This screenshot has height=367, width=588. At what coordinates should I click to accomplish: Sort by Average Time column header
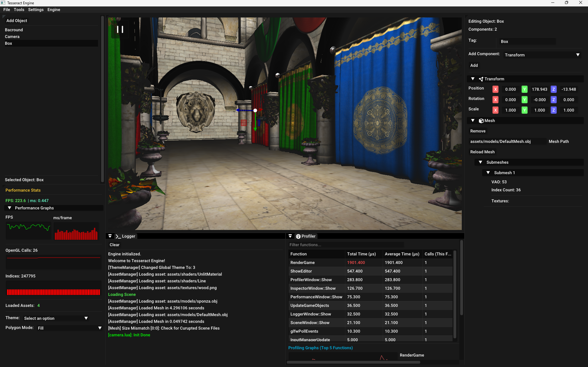click(x=402, y=254)
